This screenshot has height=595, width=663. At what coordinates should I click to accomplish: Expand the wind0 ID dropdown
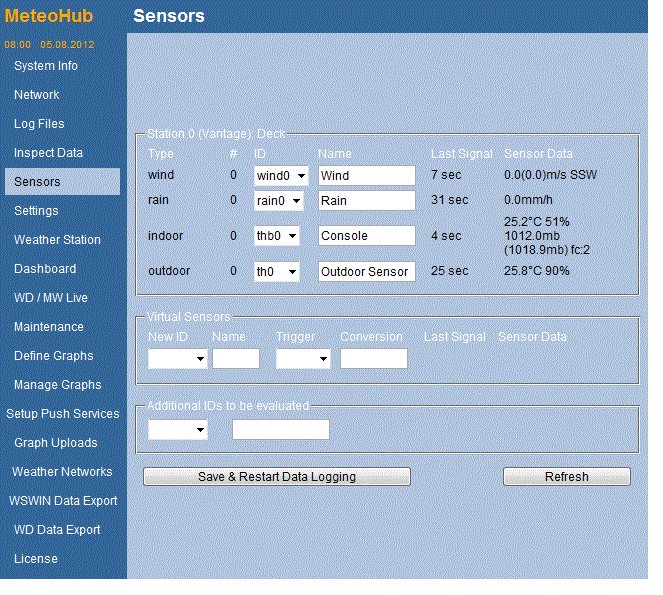point(281,175)
